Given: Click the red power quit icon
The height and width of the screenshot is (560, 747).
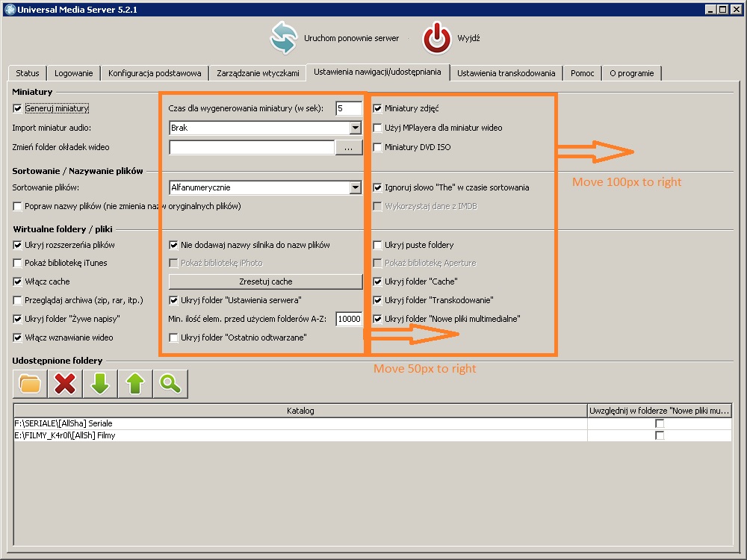Looking at the screenshot, I should (436, 37).
